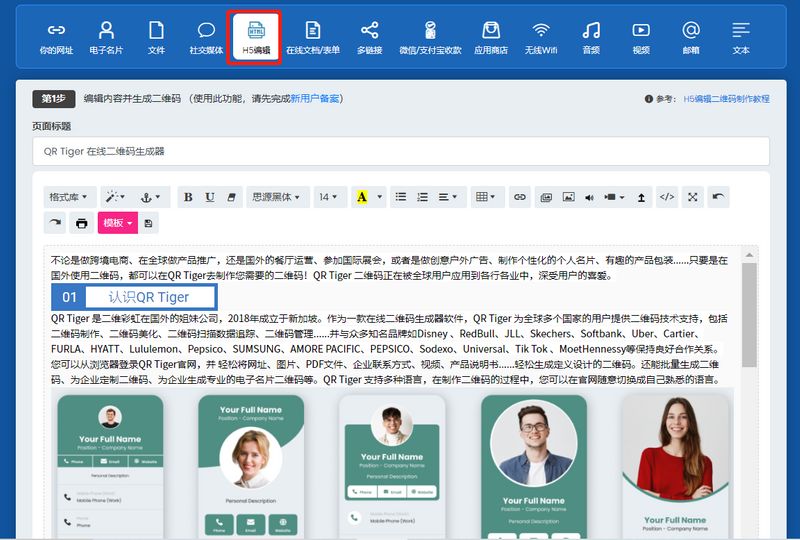800x540 pixels.
Task: Click the upload arrow icon
Action: 641,197
